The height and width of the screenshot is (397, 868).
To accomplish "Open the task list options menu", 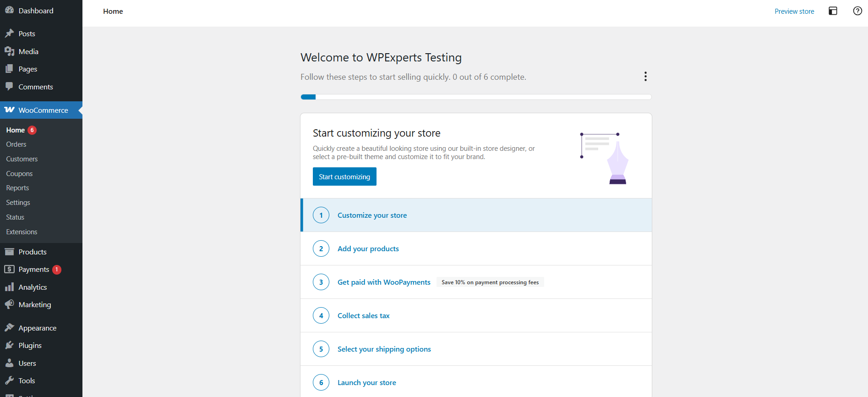I will (645, 77).
